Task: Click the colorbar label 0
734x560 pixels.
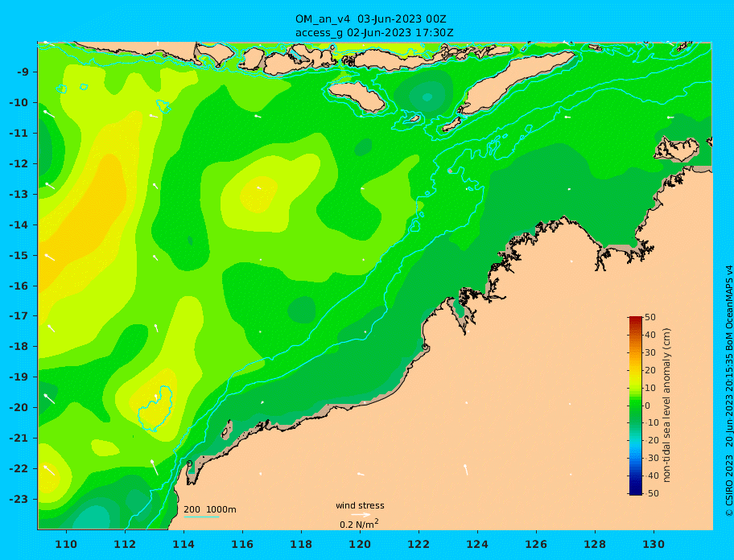Action: point(648,406)
